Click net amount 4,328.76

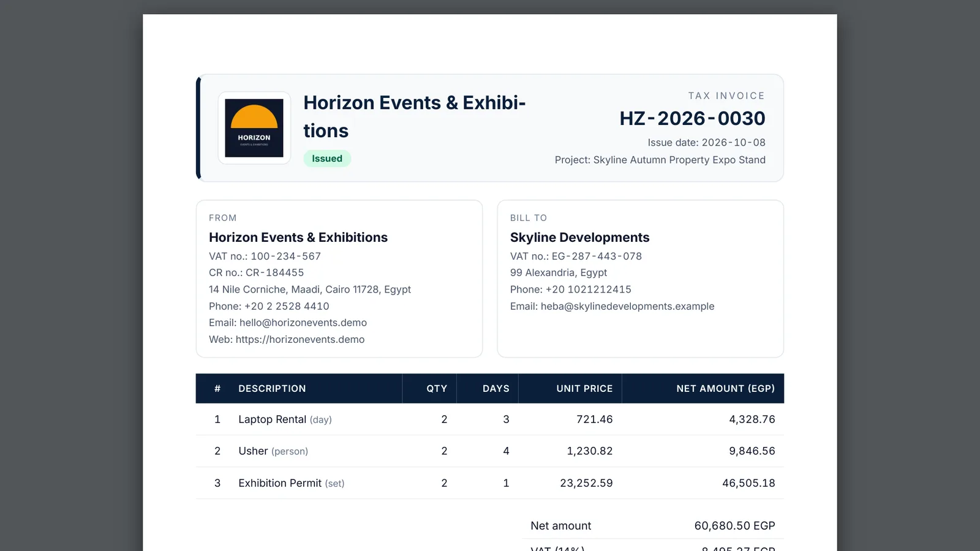752,419
